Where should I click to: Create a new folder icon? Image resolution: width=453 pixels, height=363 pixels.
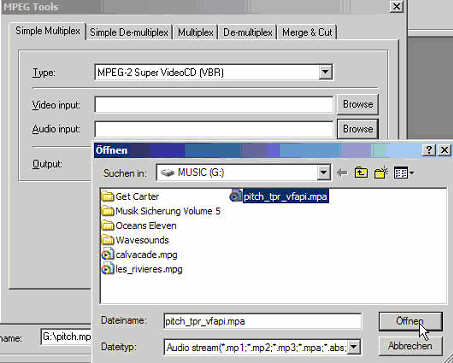tap(381, 173)
